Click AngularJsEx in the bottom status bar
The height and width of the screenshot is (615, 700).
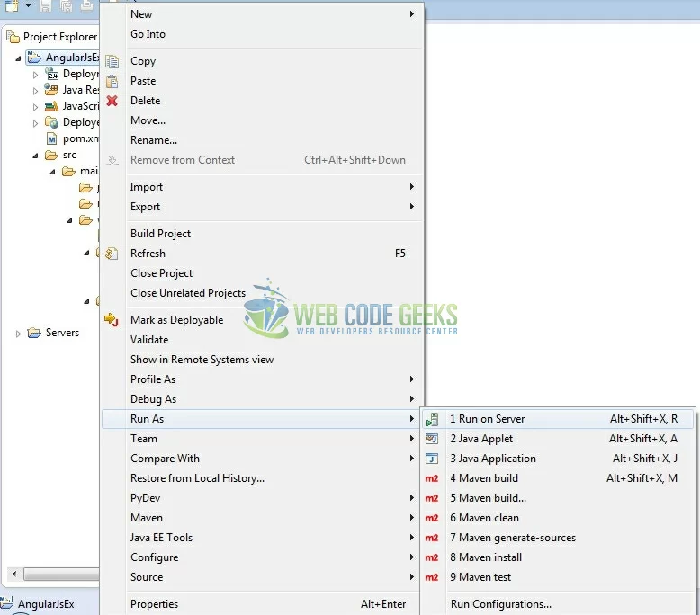click(x=46, y=604)
